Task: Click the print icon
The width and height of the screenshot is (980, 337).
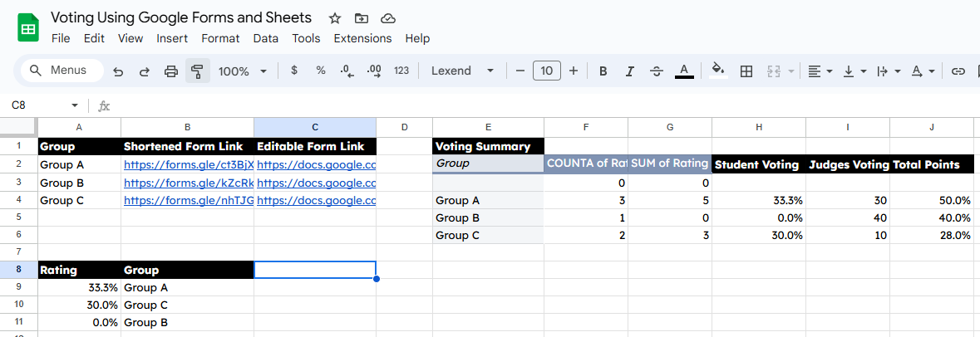Action: (x=171, y=71)
